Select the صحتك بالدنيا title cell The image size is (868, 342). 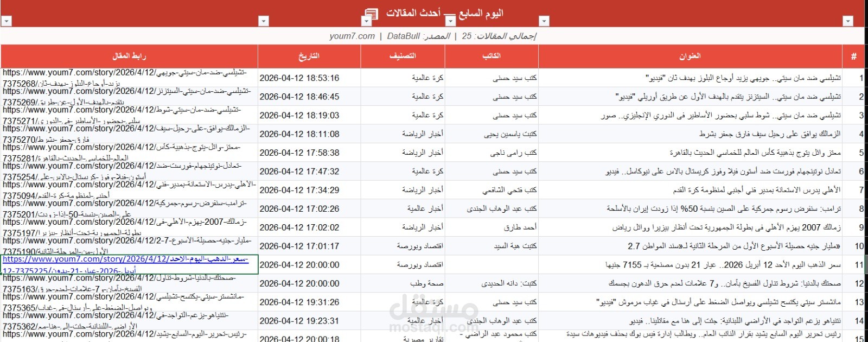[x=690, y=283]
